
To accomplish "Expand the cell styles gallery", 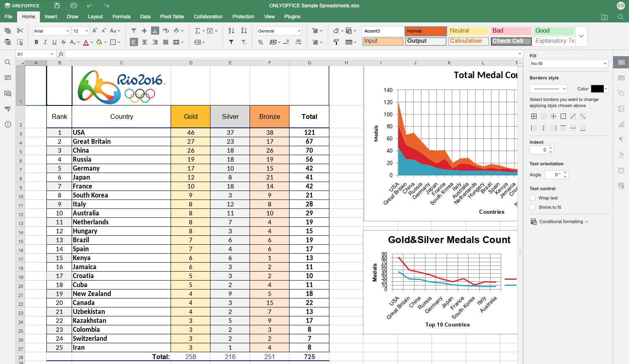I will tap(581, 36).
